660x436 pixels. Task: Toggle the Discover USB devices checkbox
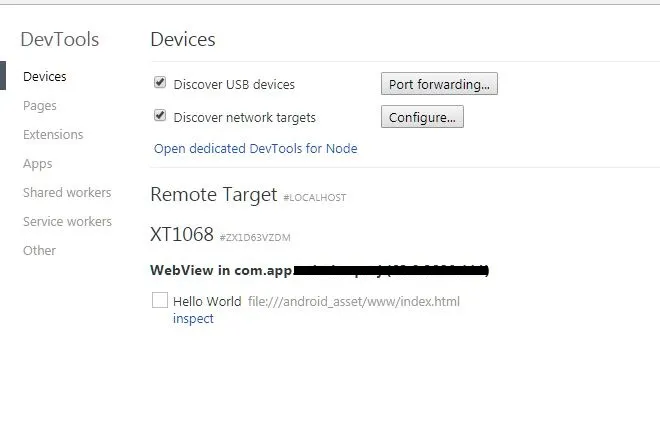tap(160, 83)
